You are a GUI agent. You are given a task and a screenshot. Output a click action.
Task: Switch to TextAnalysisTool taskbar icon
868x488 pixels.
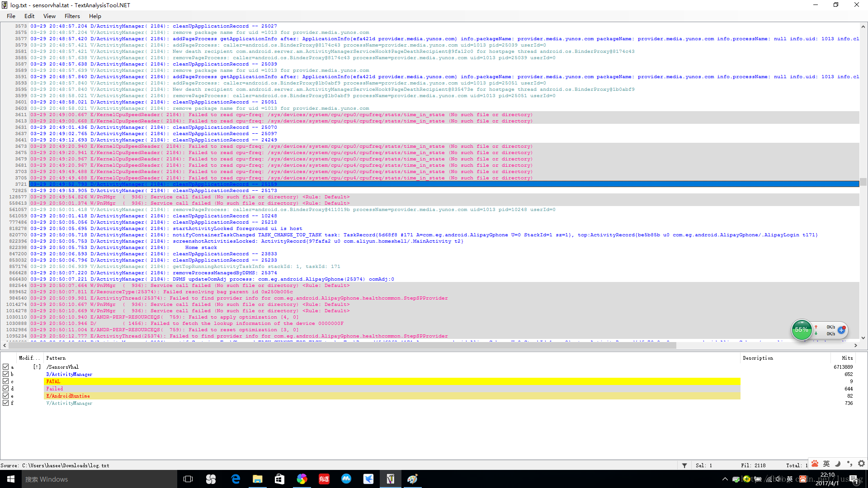click(391, 479)
